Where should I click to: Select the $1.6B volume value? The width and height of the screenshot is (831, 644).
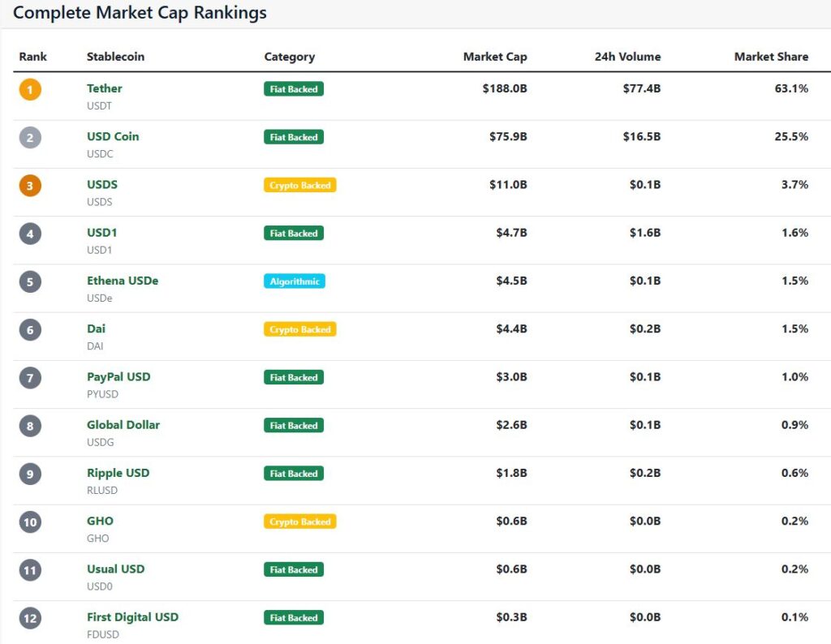pyautogui.click(x=645, y=233)
